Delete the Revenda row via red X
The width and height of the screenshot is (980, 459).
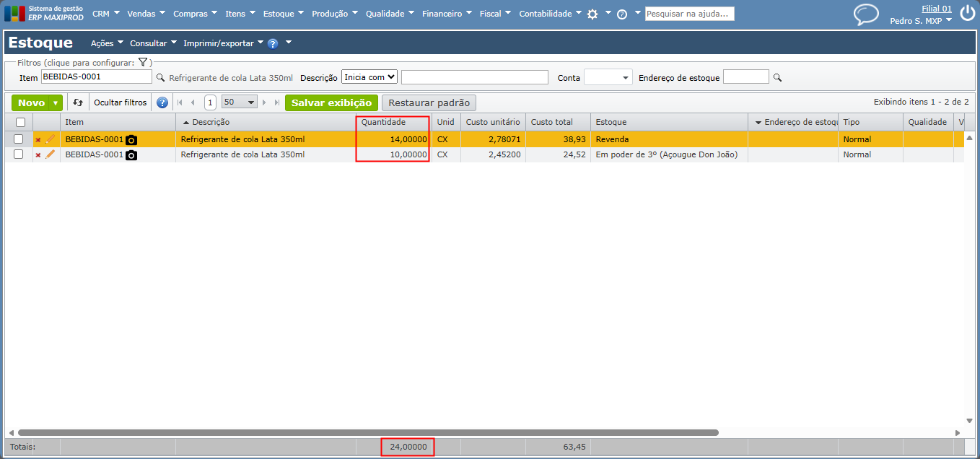(x=38, y=140)
